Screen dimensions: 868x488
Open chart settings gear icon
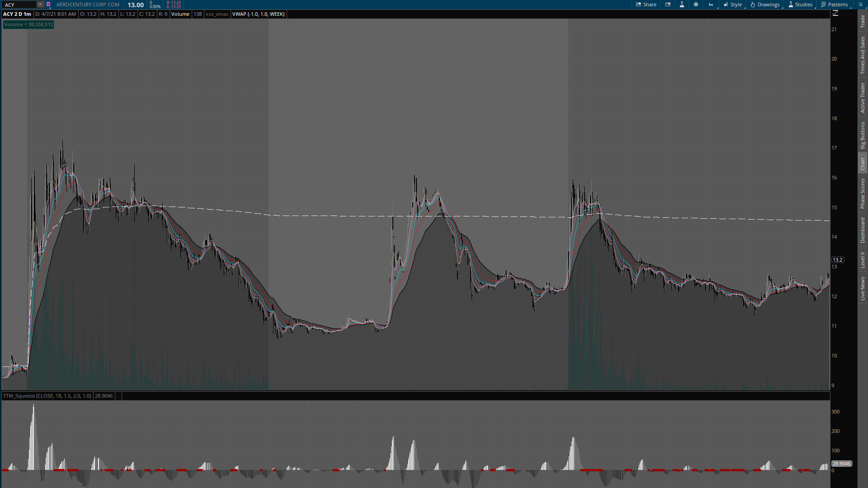pyautogui.click(x=696, y=5)
